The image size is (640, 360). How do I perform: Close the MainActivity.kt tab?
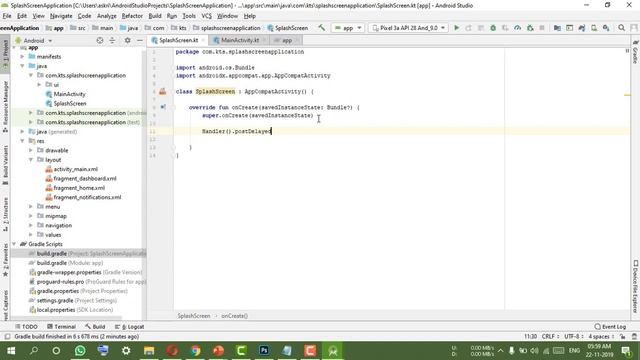coord(264,40)
